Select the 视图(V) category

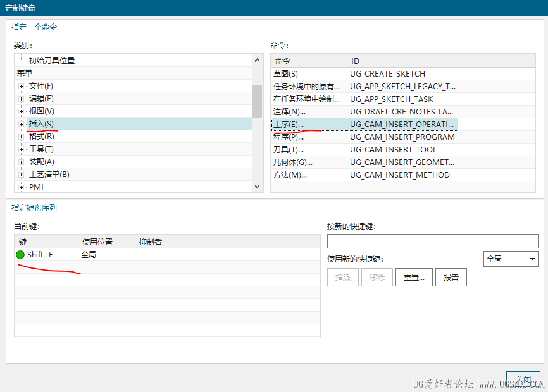pos(41,111)
